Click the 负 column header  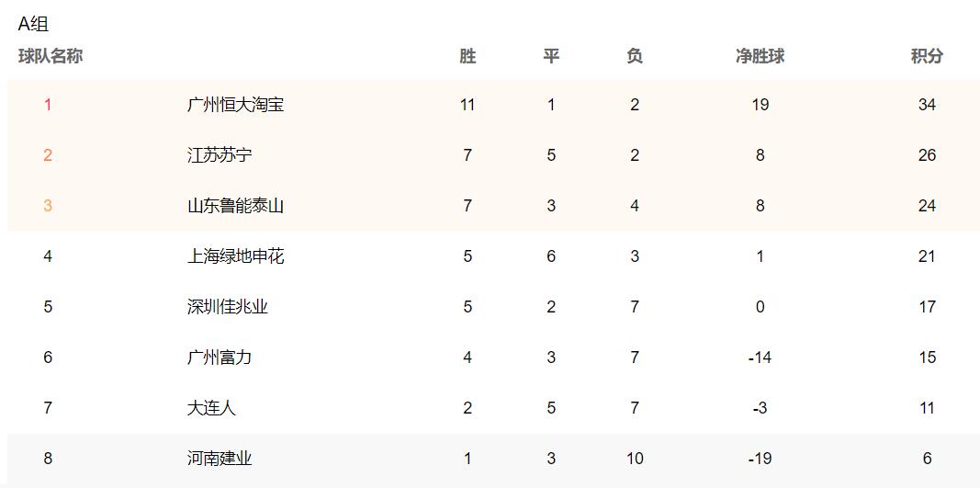pyautogui.click(x=635, y=56)
